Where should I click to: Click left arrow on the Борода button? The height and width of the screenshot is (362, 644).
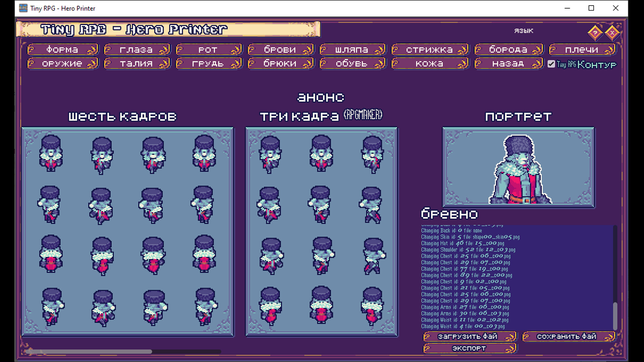click(x=479, y=49)
